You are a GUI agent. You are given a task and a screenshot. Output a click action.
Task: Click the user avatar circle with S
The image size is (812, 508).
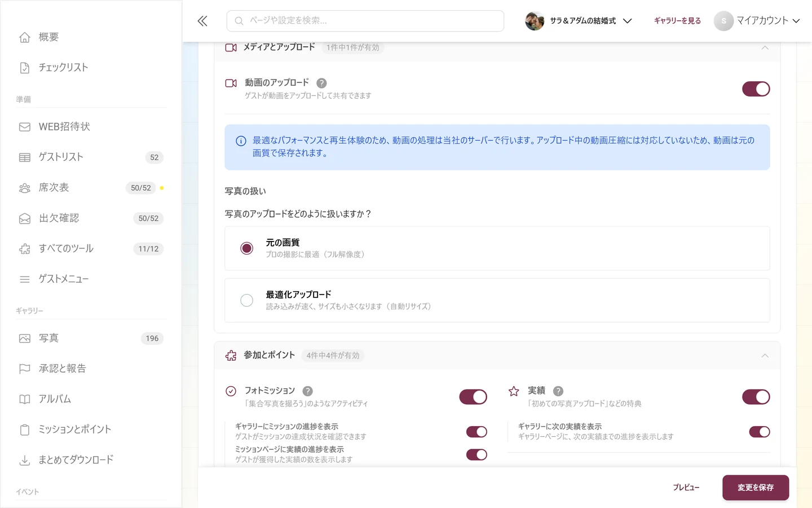[723, 21]
